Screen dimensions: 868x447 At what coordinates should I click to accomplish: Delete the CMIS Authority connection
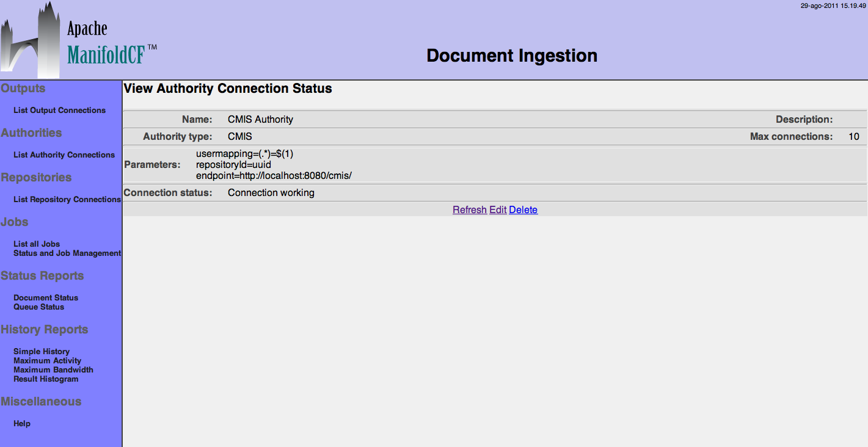523,210
